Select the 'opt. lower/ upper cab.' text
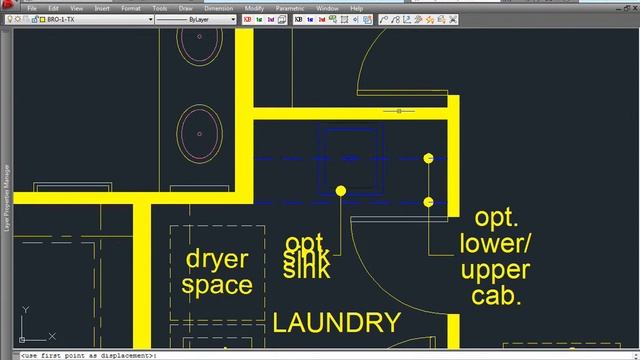 click(x=495, y=257)
